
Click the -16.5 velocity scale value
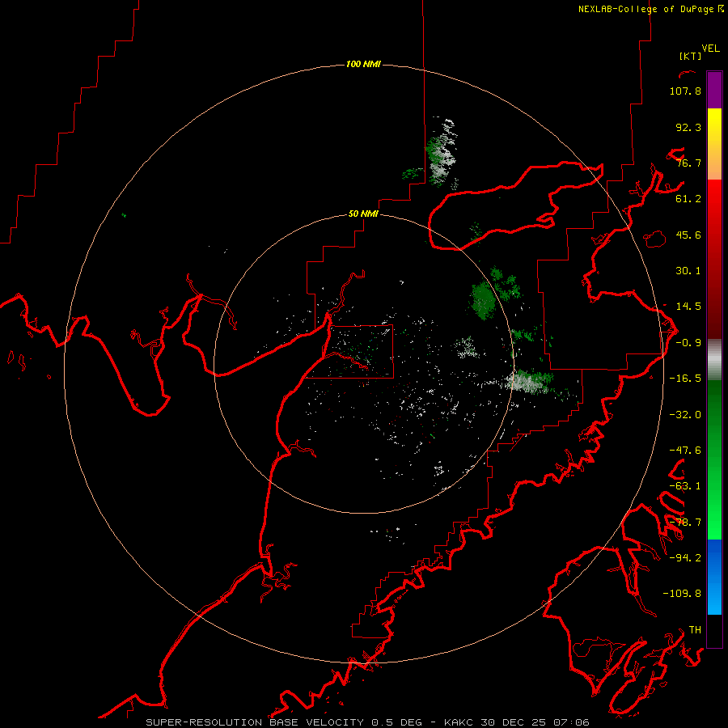(685, 379)
